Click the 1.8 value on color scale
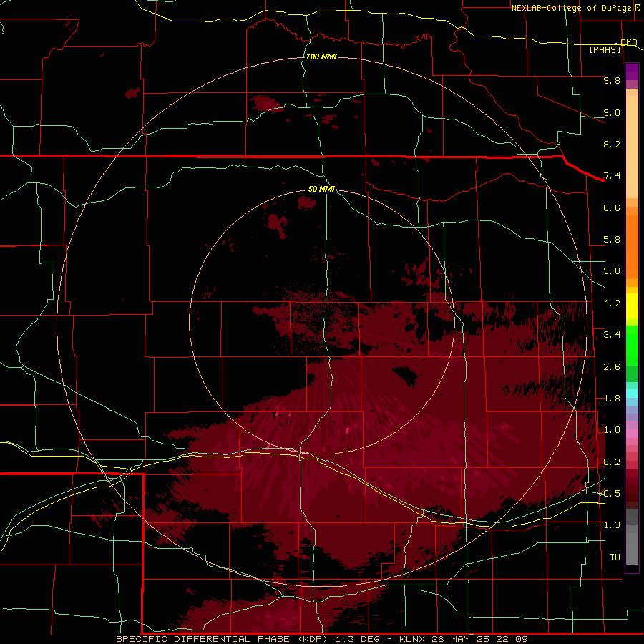Image resolution: width=644 pixels, height=644 pixels. [612, 399]
